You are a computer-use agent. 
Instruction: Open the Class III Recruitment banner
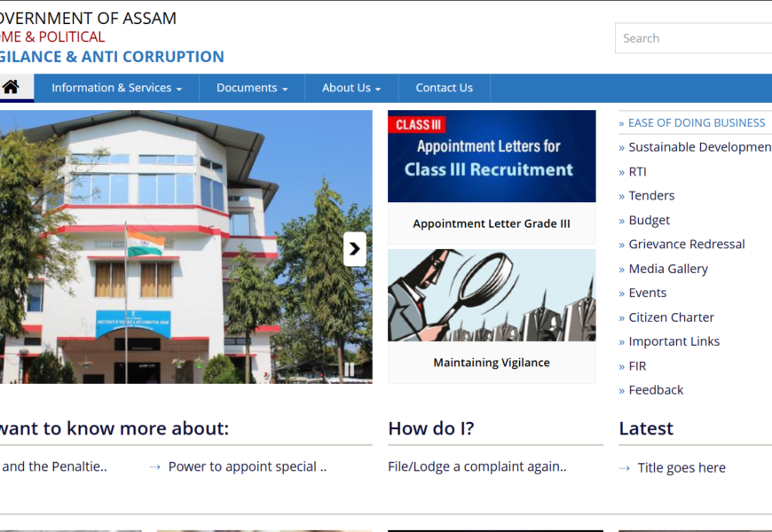(492, 156)
